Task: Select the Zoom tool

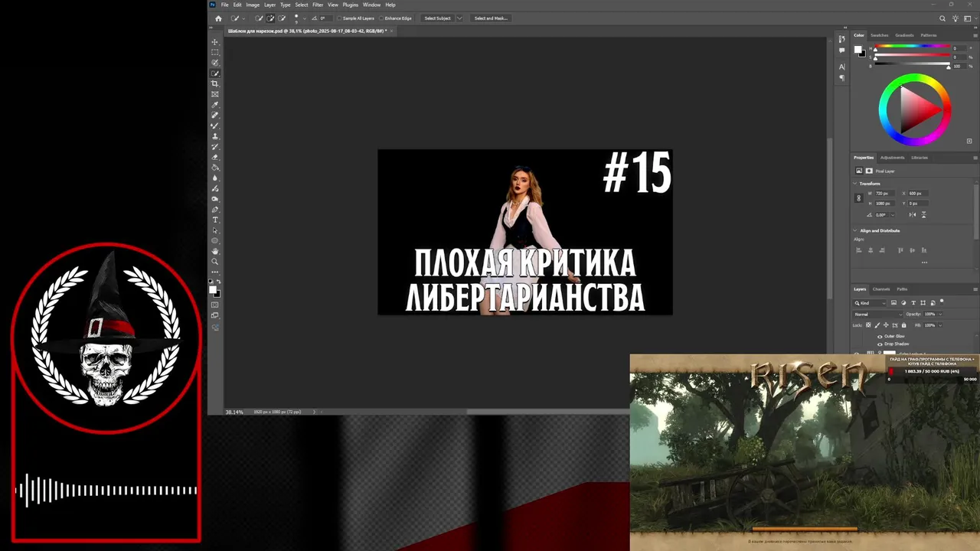Action: click(215, 262)
